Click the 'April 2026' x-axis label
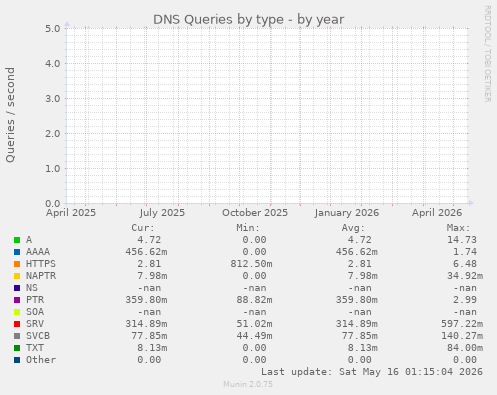The image size is (497, 395). coord(437,213)
